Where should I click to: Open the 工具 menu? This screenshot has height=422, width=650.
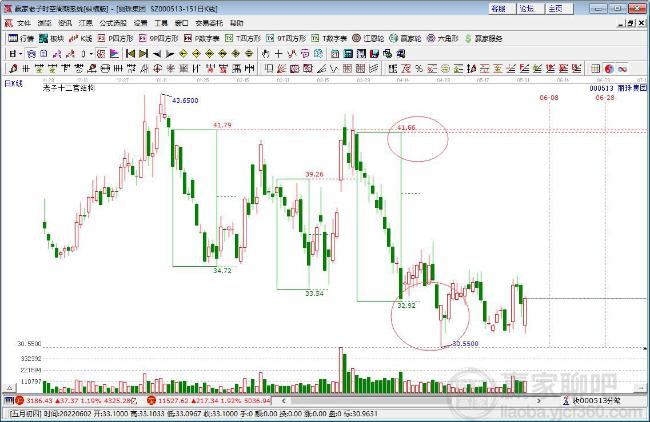(161, 23)
